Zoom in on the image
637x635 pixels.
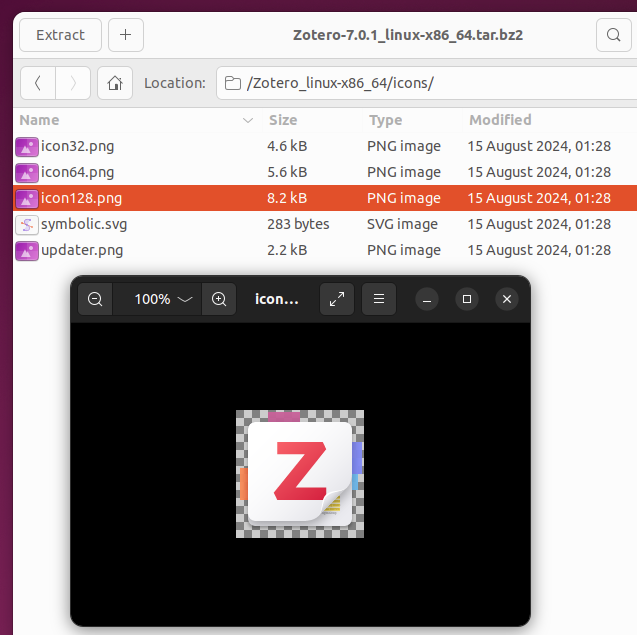(x=219, y=299)
